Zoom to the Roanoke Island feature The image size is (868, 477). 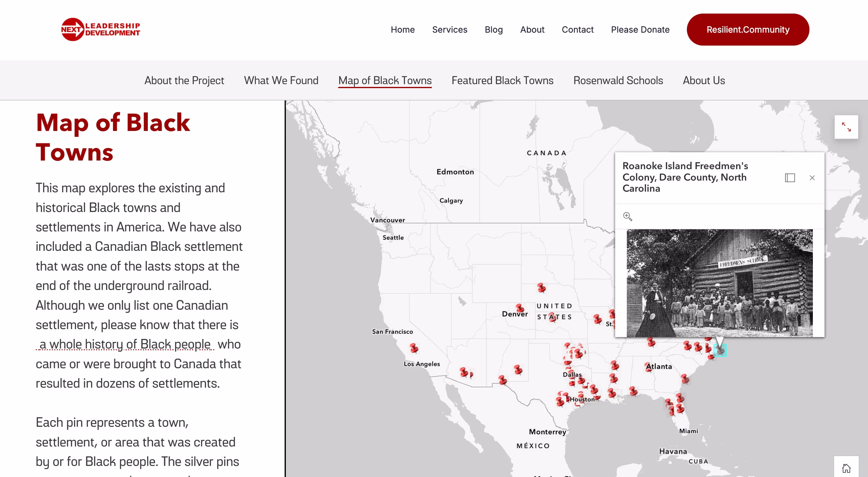click(627, 216)
